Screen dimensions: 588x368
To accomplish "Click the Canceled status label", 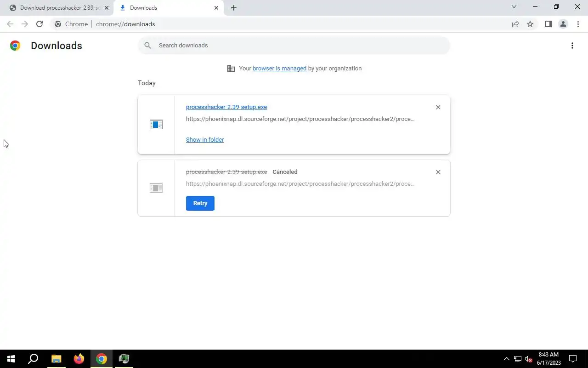I will click(285, 172).
